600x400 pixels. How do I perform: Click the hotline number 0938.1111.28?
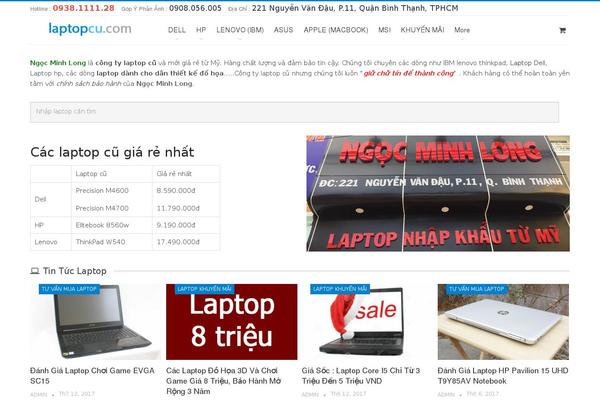pyautogui.click(x=83, y=8)
